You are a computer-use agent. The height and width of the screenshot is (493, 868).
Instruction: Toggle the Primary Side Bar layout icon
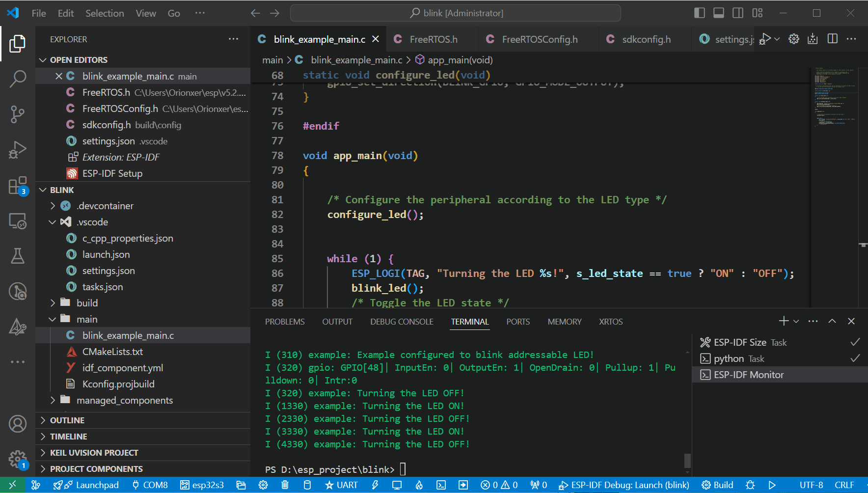tap(700, 13)
